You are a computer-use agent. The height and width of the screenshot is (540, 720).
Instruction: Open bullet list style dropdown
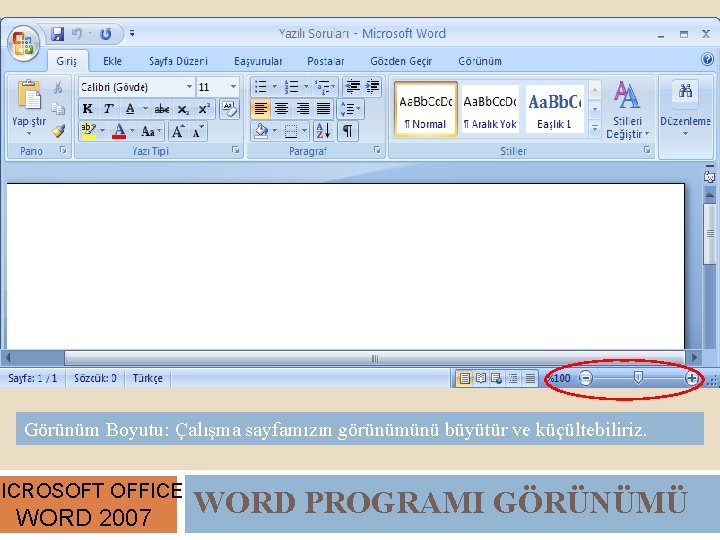click(x=275, y=86)
